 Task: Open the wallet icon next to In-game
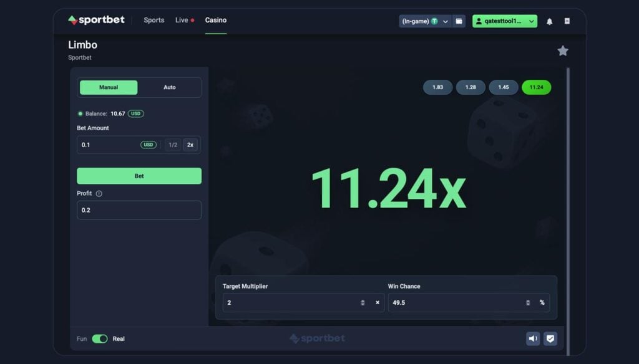pos(459,21)
